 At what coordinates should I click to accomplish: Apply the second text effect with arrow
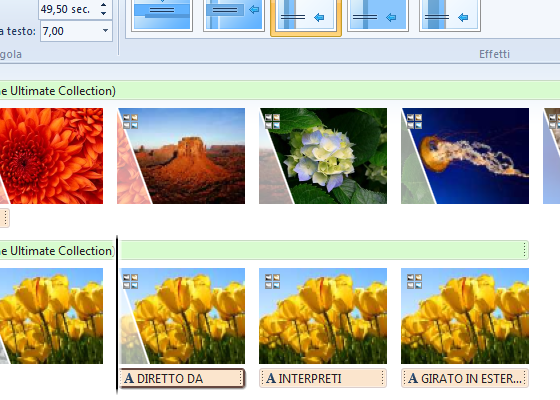point(234,14)
